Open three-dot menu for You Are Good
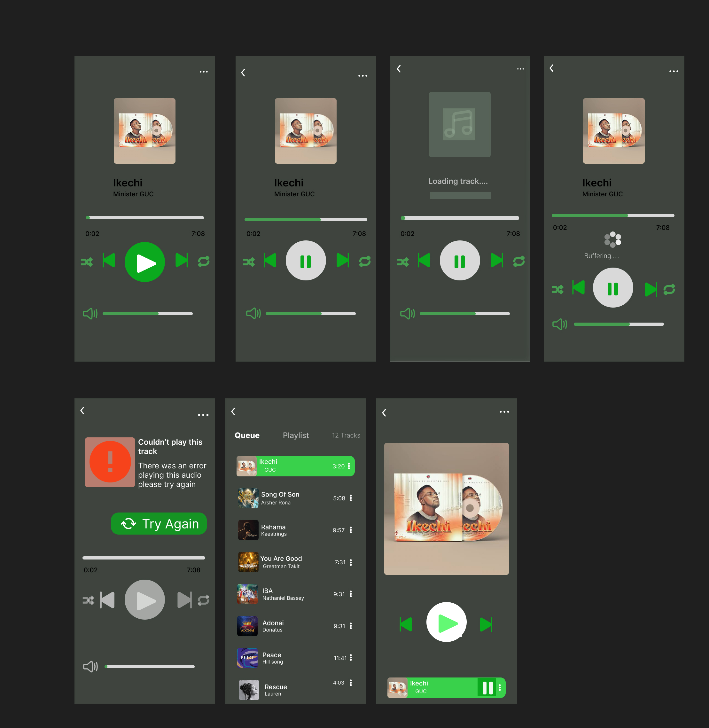The height and width of the screenshot is (728, 709). [351, 562]
